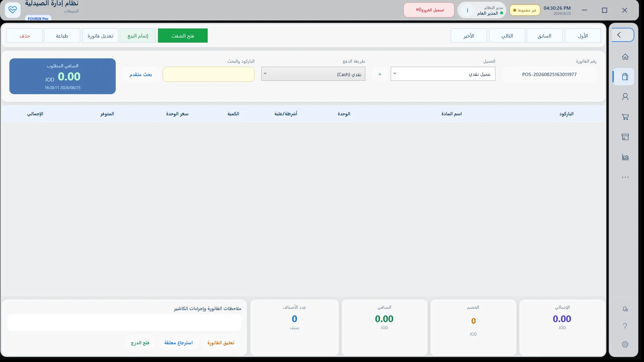Focus the invoice notes text field
This screenshot has width=644, height=362.
[x=124, y=323]
